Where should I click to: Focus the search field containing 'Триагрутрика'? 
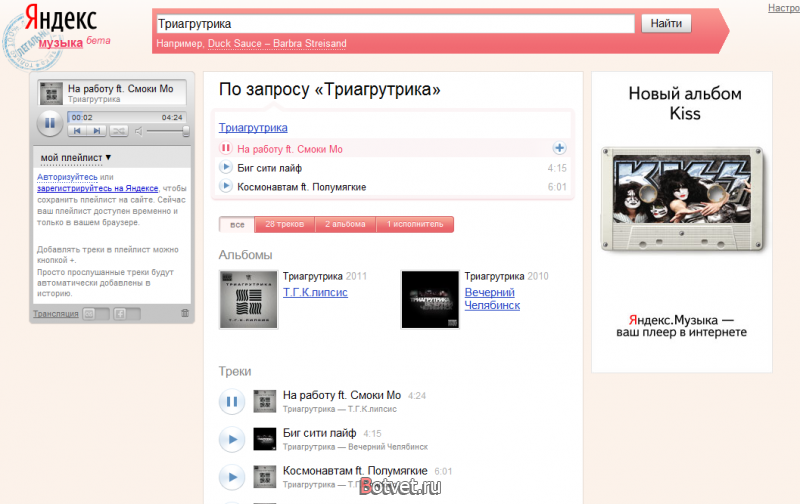(x=395, y=23)
